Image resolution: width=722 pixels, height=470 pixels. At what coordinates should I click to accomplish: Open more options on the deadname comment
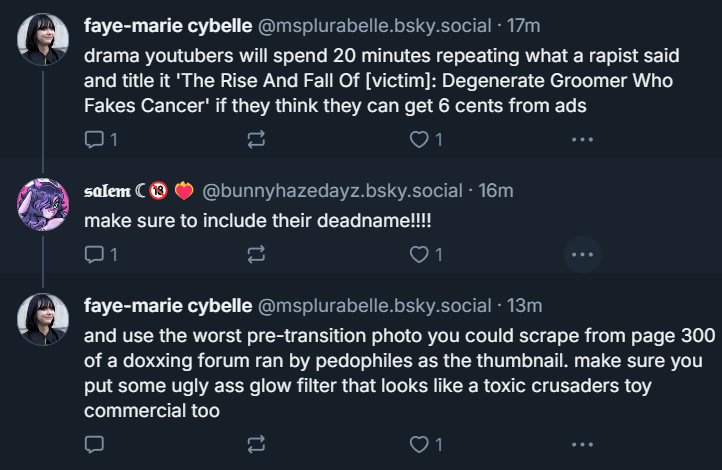point(582,255)
